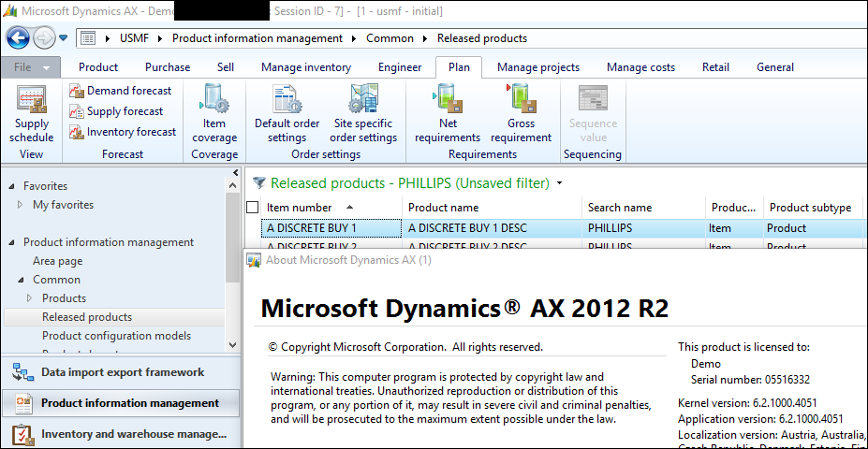Open Gross requirement
Image resolution: width=868 pixels, height=449 pixels.
(x=521, y=115)
